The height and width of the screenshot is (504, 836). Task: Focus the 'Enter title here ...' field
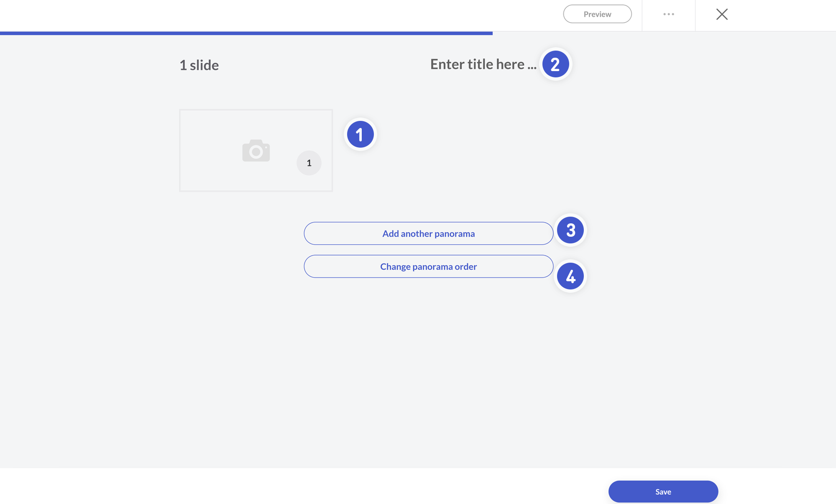[483, 64]
